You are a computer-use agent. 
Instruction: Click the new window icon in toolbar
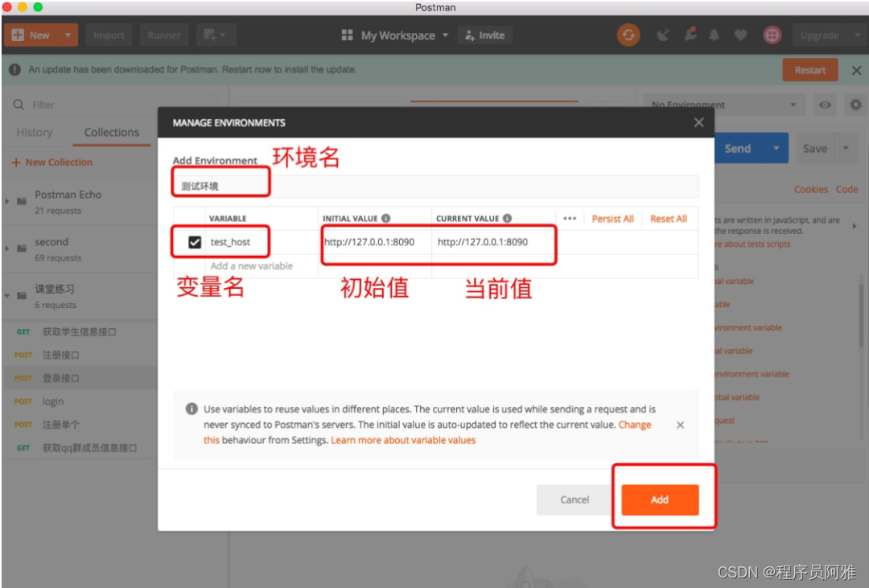[215, 35]
